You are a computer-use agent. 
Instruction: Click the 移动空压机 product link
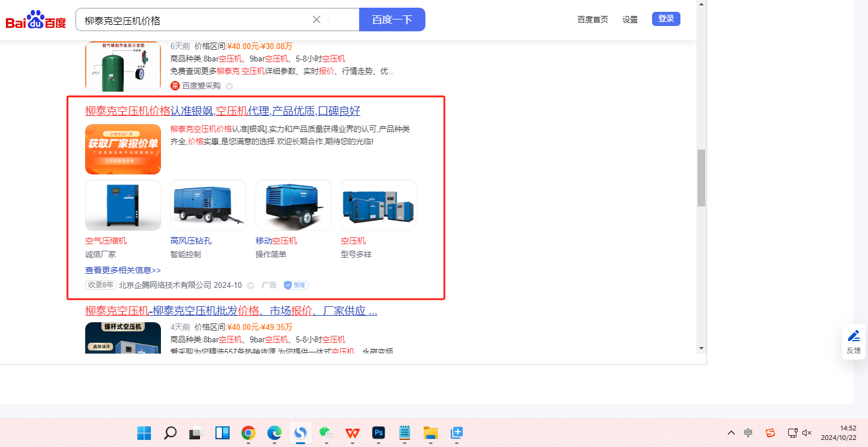[x=276, y=241]
